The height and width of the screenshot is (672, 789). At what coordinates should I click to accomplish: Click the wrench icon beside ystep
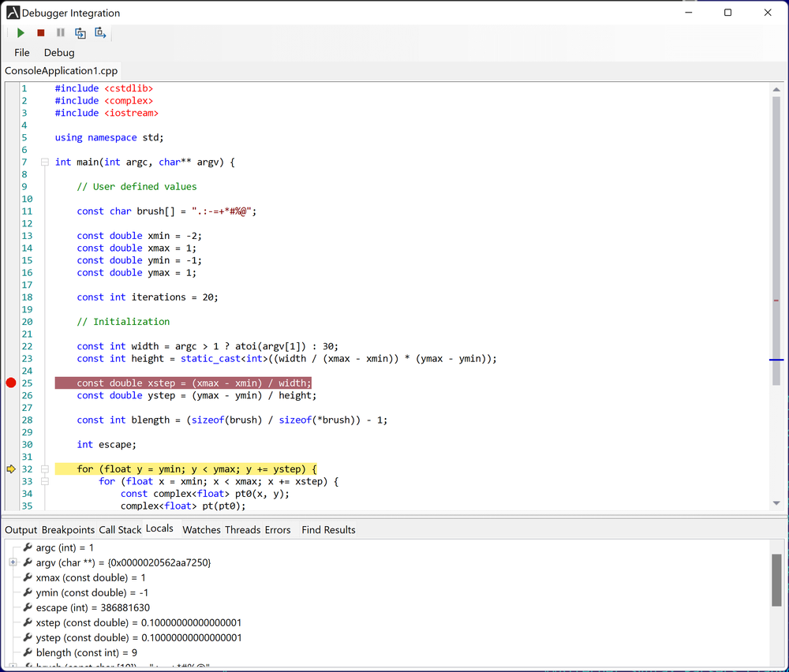[28, 637]
